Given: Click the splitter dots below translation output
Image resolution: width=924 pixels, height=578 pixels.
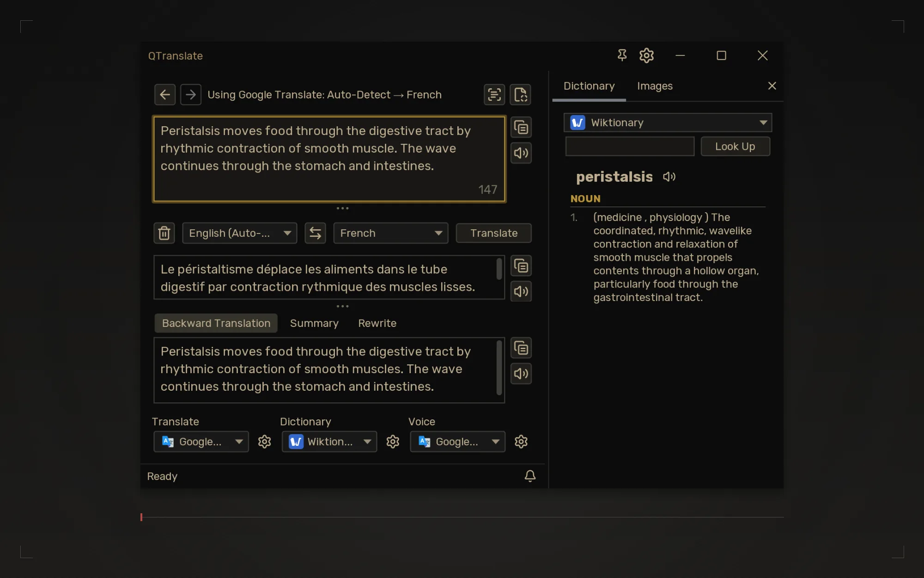Looking at the screenshot, I should coord(342,306).
